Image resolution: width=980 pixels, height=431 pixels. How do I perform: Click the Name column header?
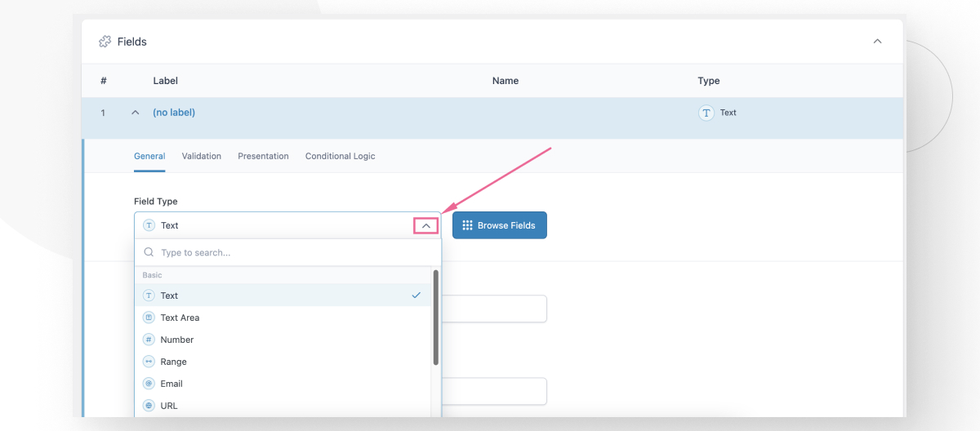click(506, 81)
